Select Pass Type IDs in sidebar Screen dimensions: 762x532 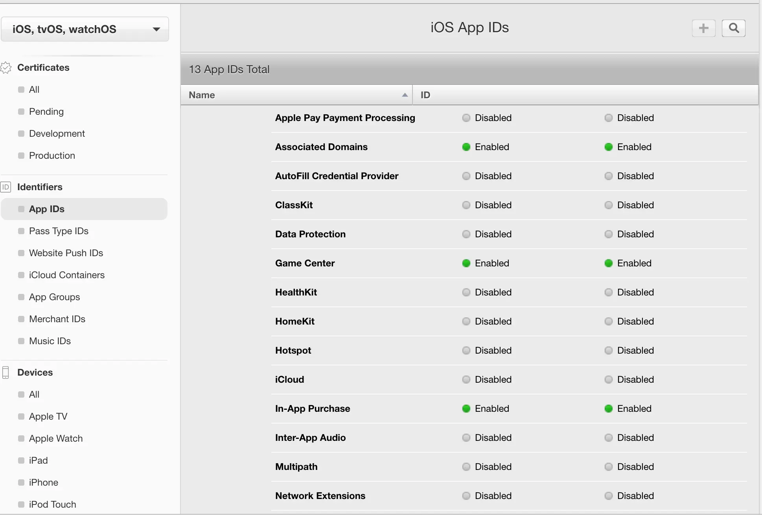pyautogui.click(x=59, y=231)
